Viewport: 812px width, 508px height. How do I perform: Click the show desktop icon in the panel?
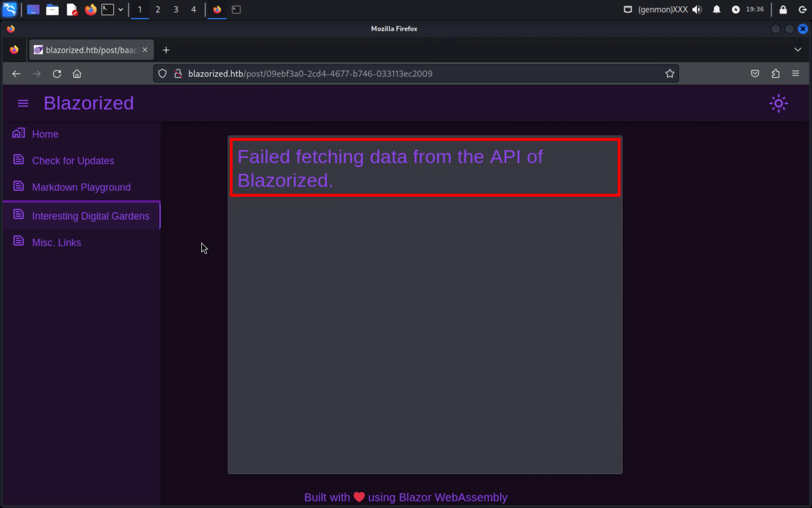tap(33, 10)
